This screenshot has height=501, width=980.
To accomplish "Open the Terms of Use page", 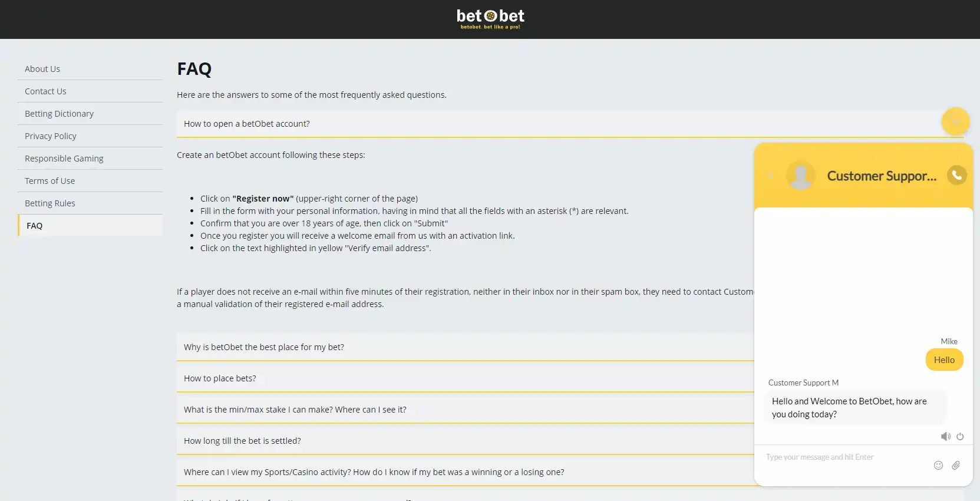I will coord(50,181).
